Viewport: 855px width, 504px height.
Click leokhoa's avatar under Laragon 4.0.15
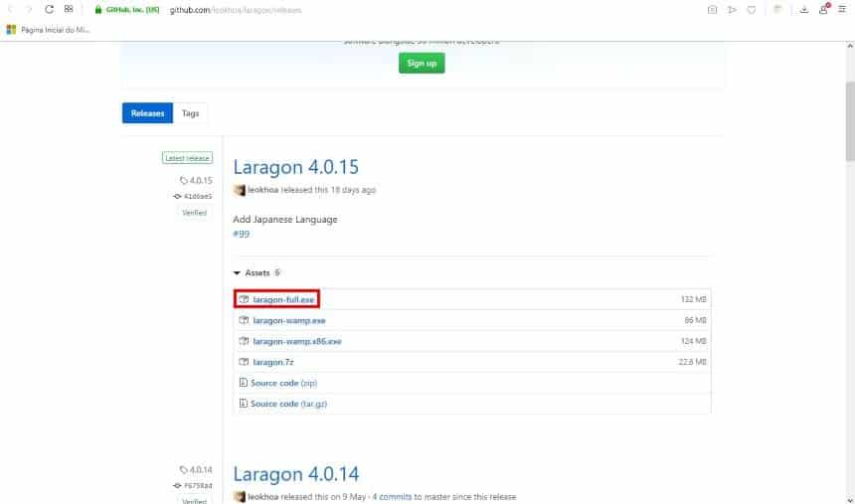point(240,190)
